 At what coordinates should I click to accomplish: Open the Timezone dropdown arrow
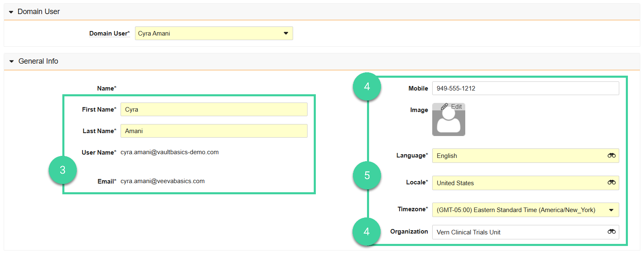(611, 210)
